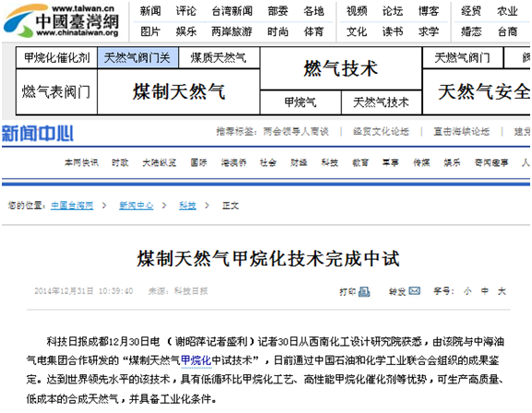Select the 科技 news category tab
The width and height of the screenshot is (532, 413).
point(330,162)
